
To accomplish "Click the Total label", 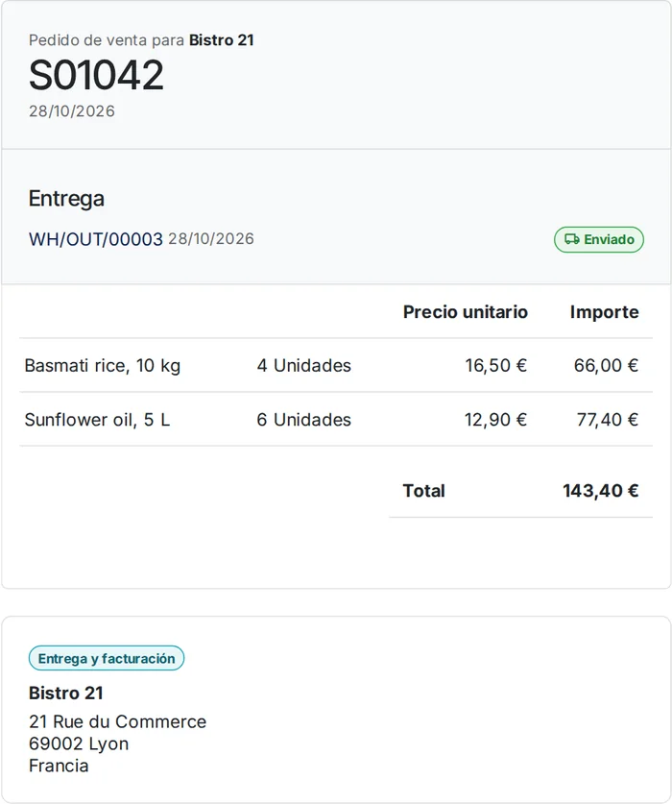I will tap(423, 491).
